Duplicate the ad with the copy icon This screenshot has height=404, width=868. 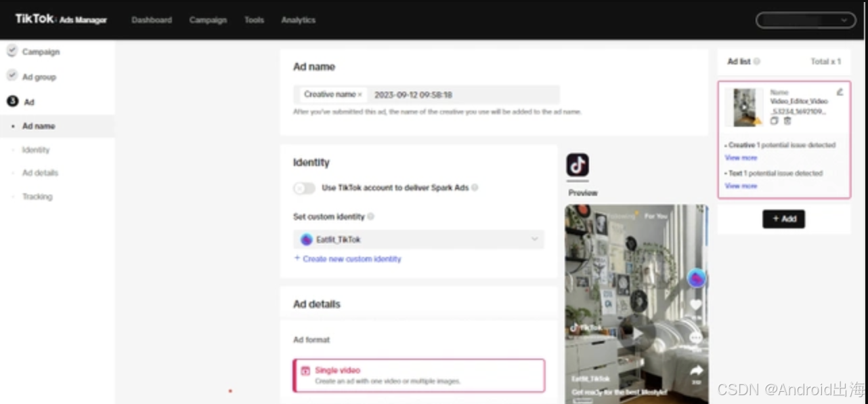coord(775,121)
